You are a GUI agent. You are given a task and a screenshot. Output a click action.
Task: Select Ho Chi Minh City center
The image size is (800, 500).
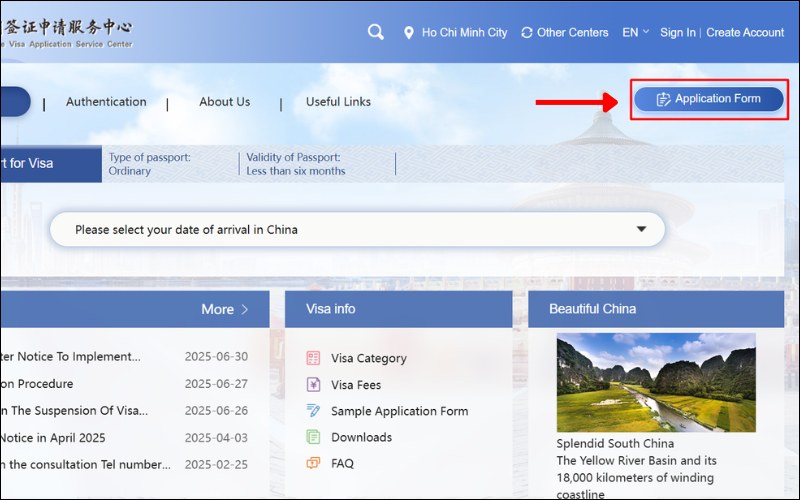[x=464, y=32]
